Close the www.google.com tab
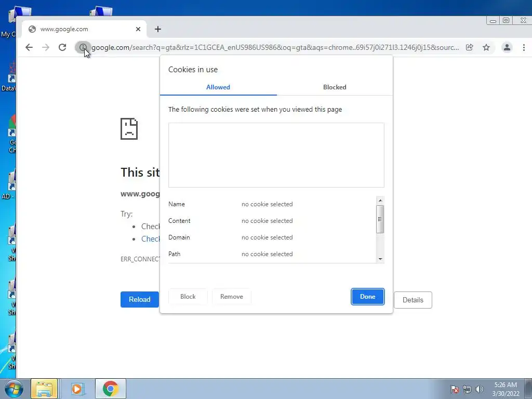This screenshot has width=532, height=399. pyautogui.click(x=138, y=29)
